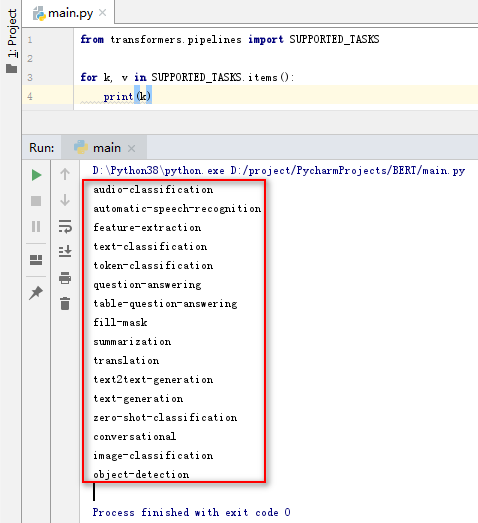Close the main tab in Run panel

click(131, 148)
